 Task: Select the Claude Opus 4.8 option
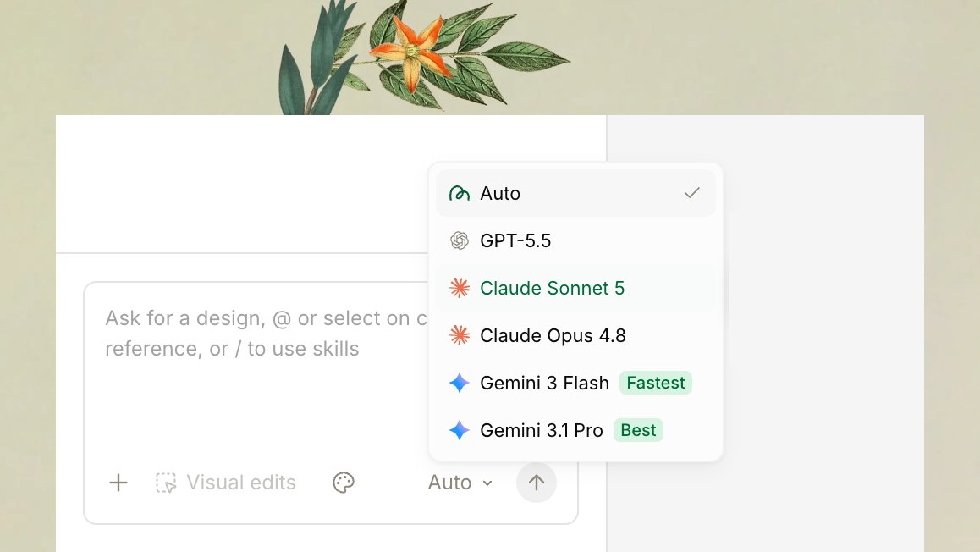click(x=575, y=336)
